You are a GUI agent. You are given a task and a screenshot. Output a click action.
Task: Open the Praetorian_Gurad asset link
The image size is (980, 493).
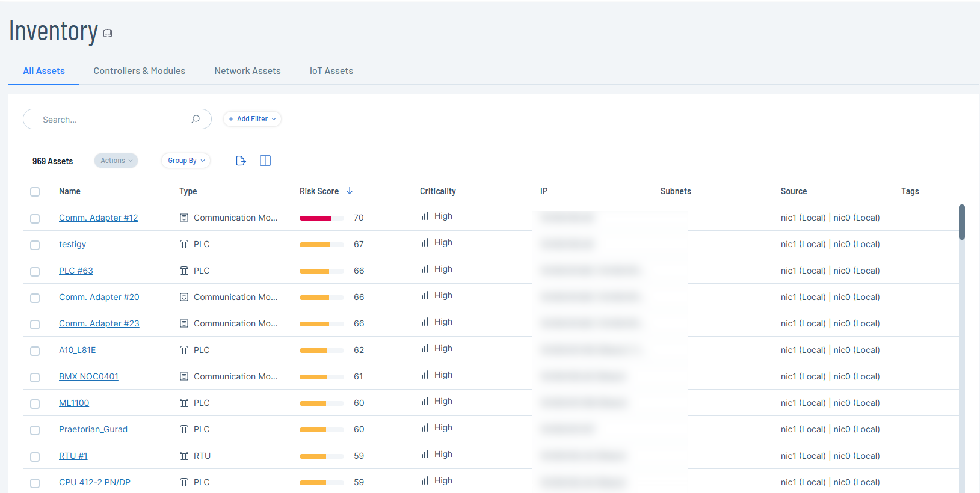point(93,429)
